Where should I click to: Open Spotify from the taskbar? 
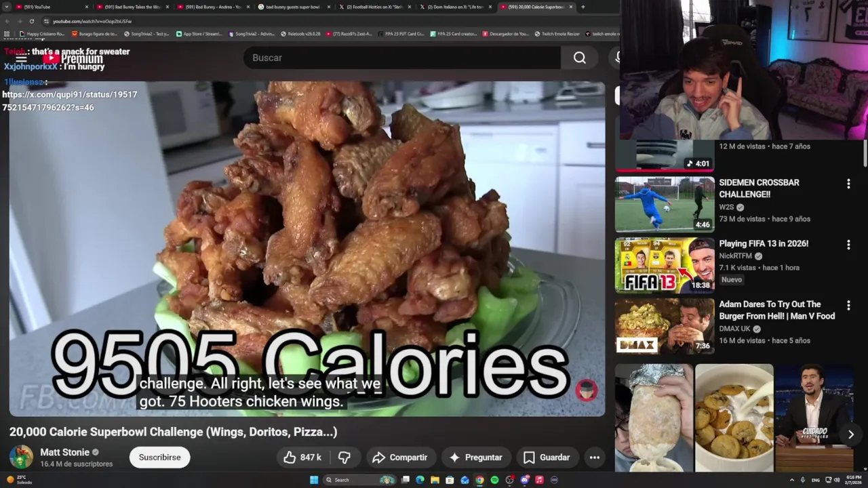click(494, 480)
